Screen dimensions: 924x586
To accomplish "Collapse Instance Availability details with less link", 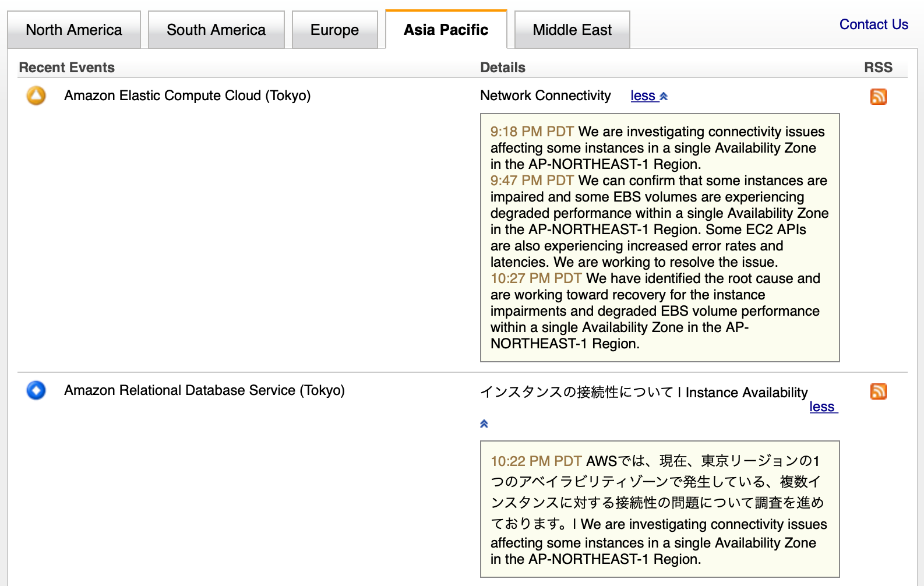I will (x=823, y=407).
